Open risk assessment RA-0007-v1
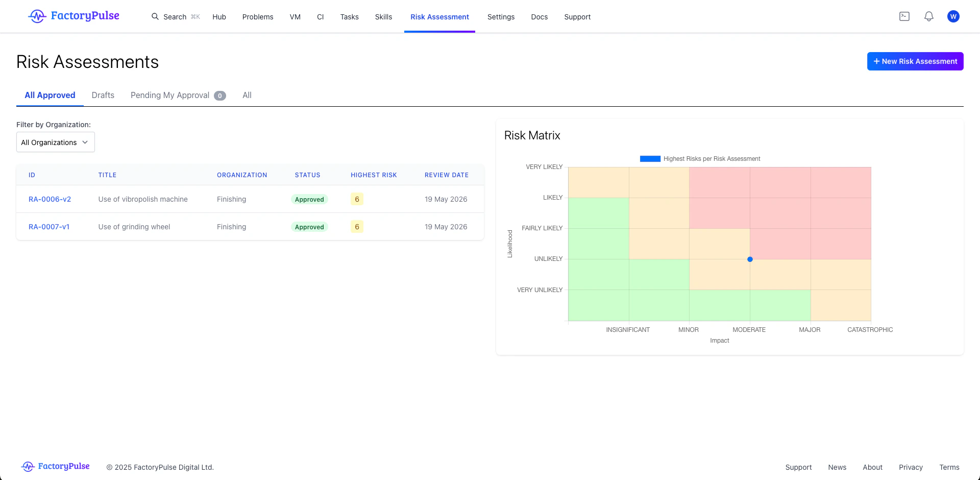This screenshot has width=980, height=480. pyautogui.click(x=49, y=227)
